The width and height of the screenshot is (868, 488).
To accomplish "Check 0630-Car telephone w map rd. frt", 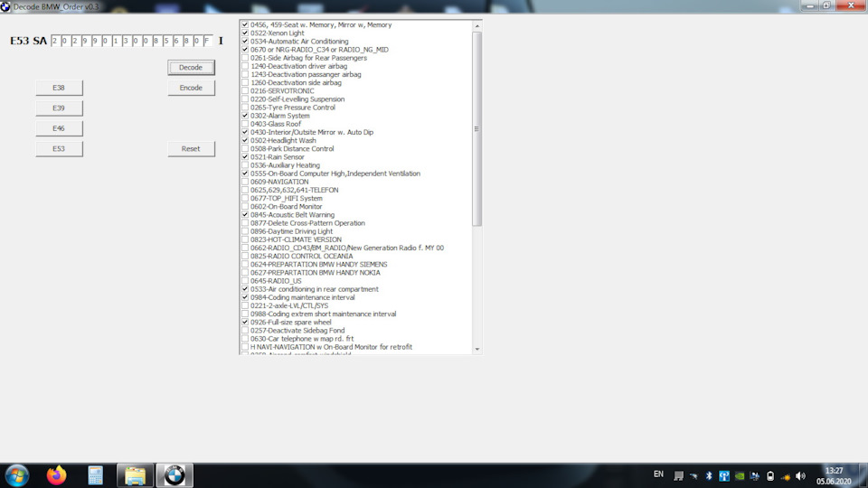I will (x=245, y=339).
